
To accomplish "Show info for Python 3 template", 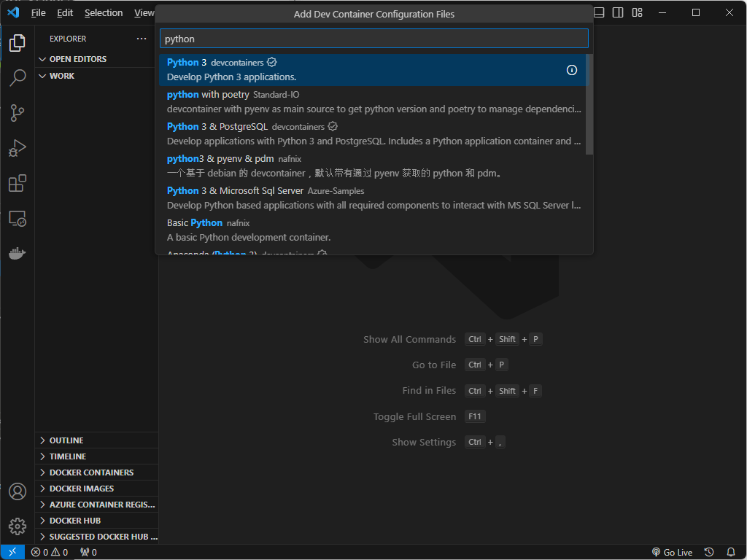I will pos(572,70).
